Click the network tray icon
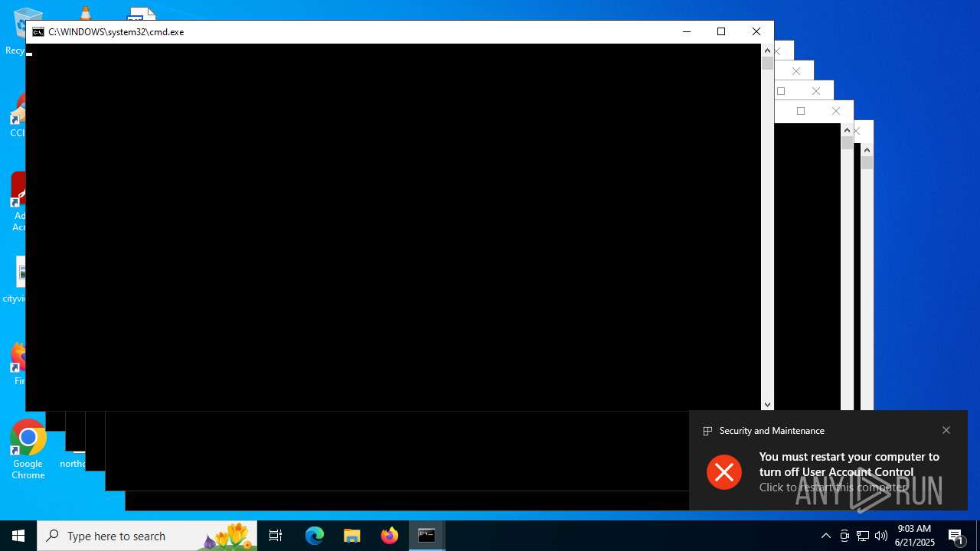The height and width of the screenshot is (551, 980). (x=863, y=536)
